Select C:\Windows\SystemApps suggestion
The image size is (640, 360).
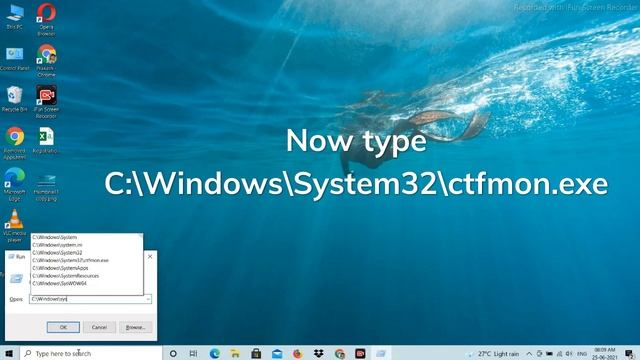87,268
